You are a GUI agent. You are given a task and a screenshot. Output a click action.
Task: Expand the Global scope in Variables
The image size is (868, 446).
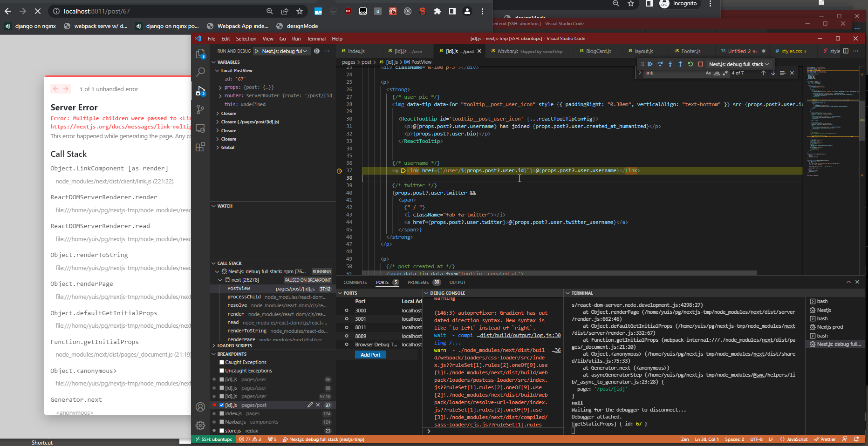218,148
